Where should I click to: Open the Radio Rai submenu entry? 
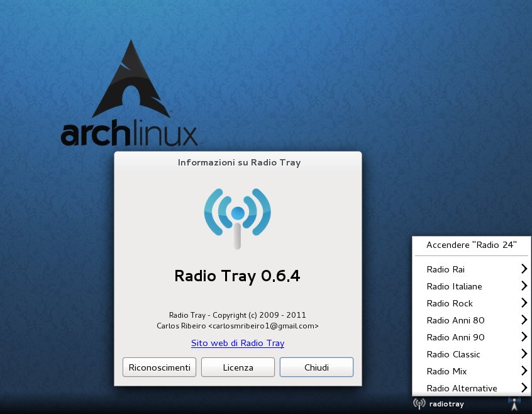(x=472, y=269)
